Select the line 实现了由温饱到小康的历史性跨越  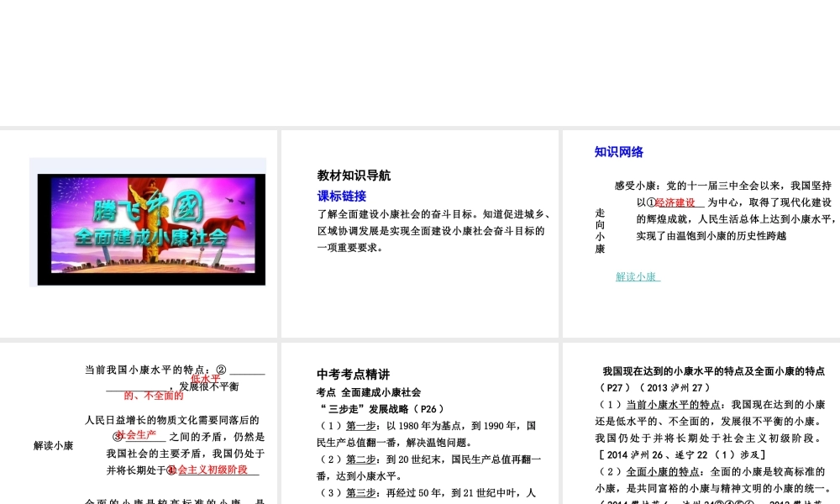point(711,236)
